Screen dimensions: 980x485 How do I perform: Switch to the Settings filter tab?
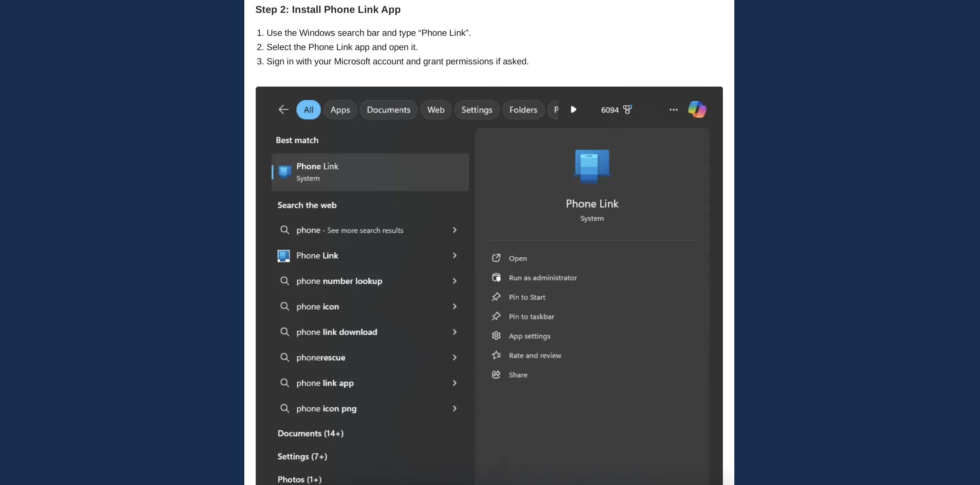click(x=477, y=110)
